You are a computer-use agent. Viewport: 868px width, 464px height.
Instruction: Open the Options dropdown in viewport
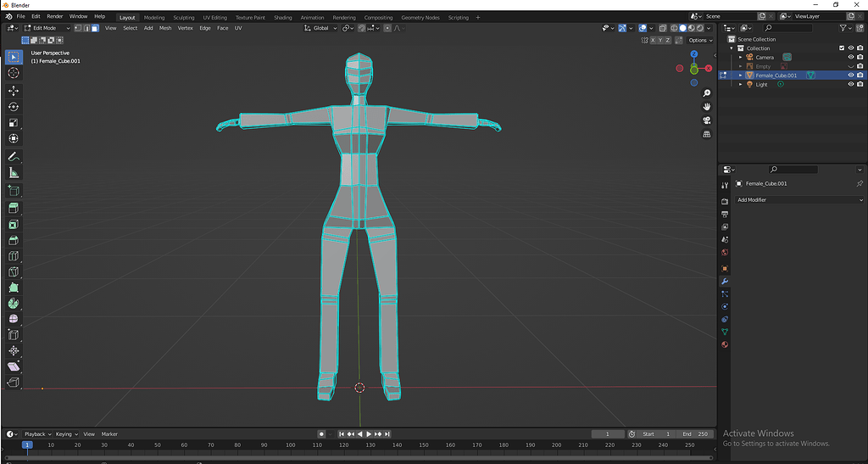(700, 41)
